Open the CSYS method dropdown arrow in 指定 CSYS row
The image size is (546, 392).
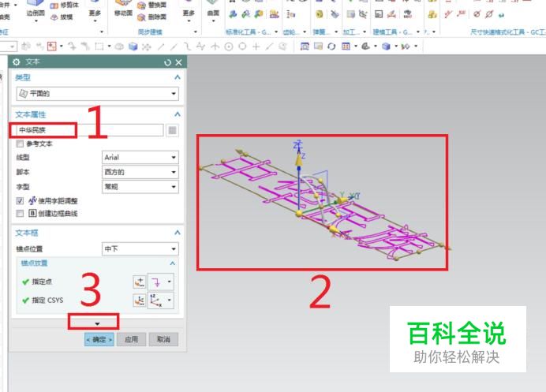tap(169, 300)
